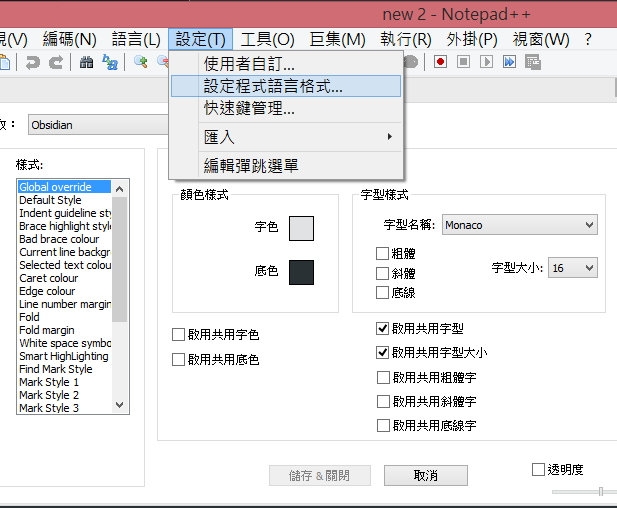Screen dimensions: 617x508
Task: Click the Redo toolbar icon
Action: 56,62
